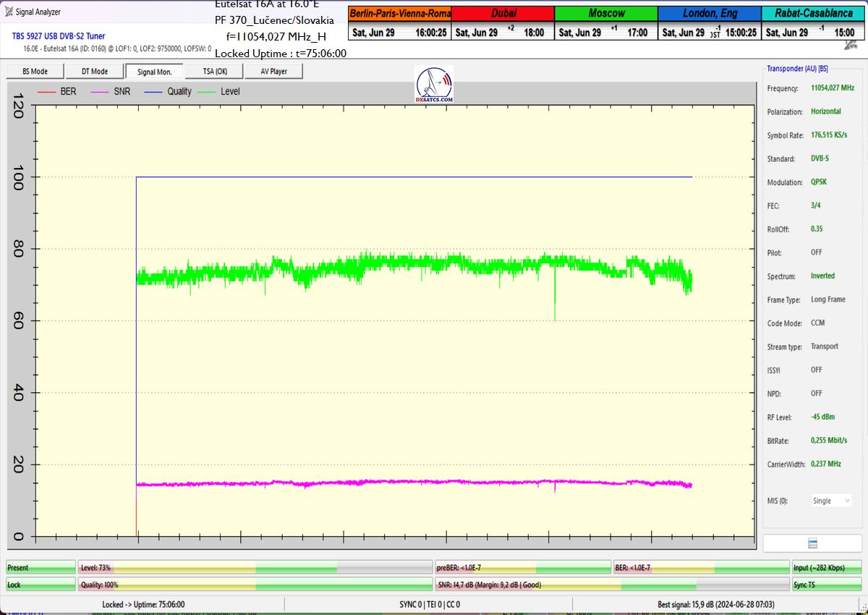Switch to DT Mode tab
The width and height of the screenshot is (868, 615).
pyautogui.click(x=94, y=72)
